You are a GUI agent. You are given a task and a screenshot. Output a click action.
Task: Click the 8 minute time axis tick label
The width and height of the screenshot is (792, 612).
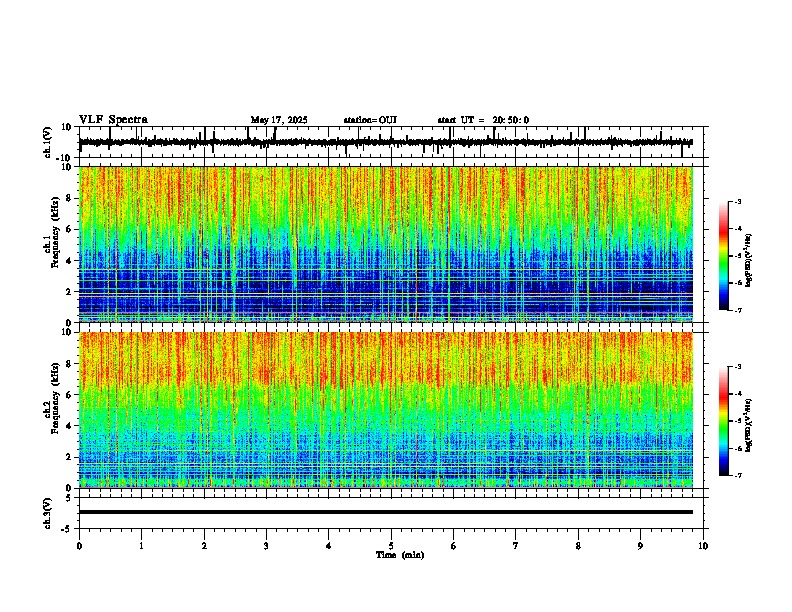[578, 546]
